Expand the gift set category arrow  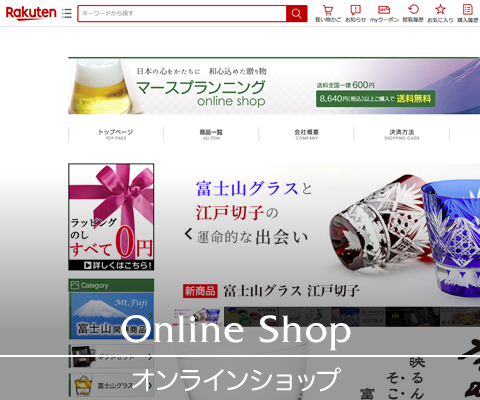(x=151, y=357)
